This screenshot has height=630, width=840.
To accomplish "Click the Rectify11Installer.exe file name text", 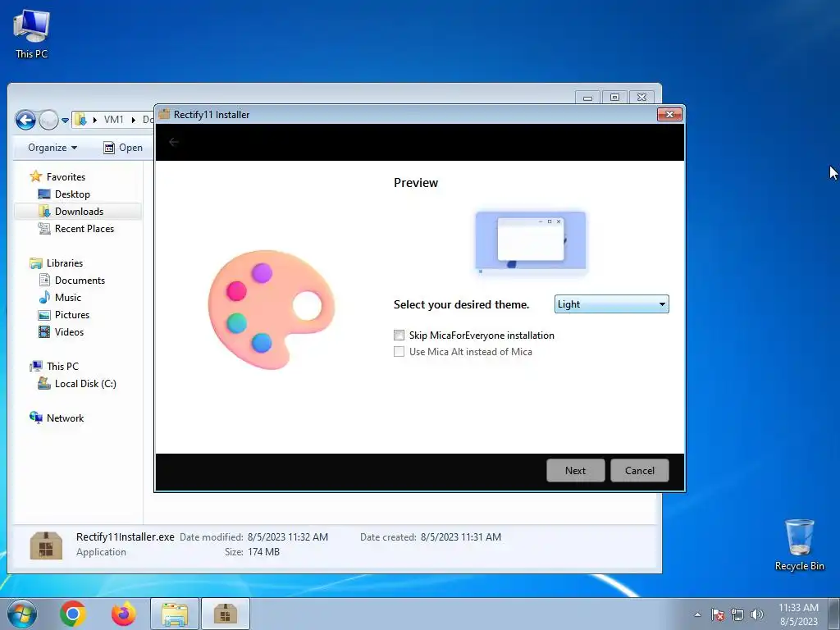I will (x=126, y=536).
